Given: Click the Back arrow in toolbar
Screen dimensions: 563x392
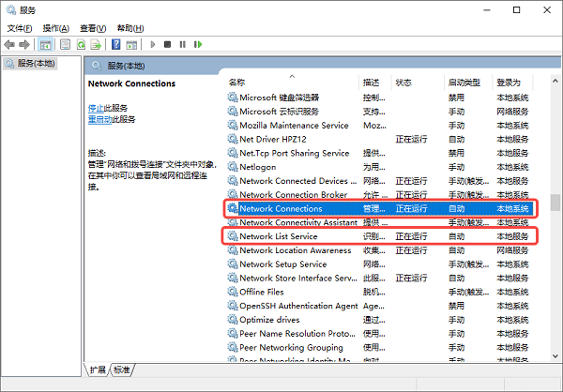Looking at the screenshot, I should point(10,44).
